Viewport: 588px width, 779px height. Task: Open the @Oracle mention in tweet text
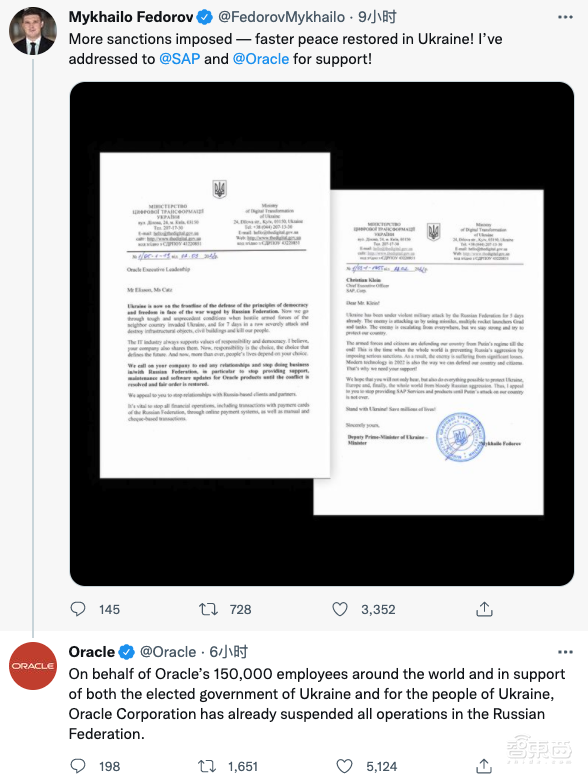[261, 59]
